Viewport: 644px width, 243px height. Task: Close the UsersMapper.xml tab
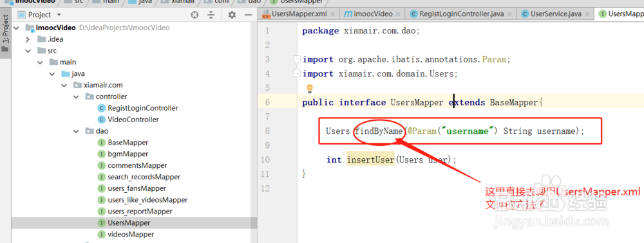(332, 14)
